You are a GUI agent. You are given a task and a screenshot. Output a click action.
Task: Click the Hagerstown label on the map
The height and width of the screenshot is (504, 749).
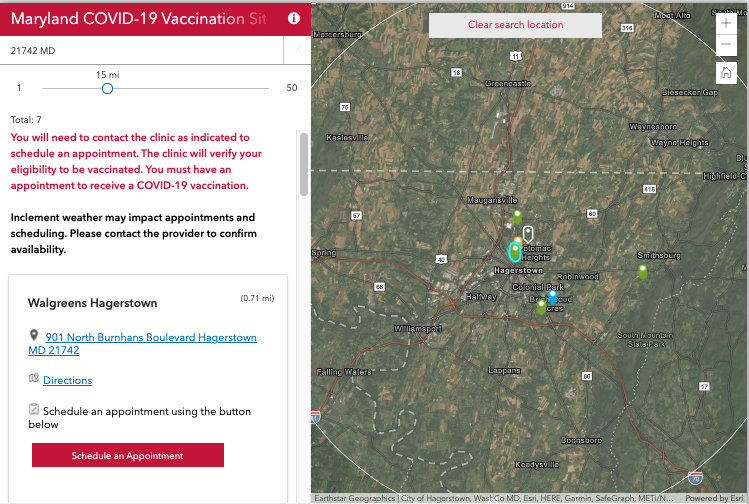coord(518,270)
